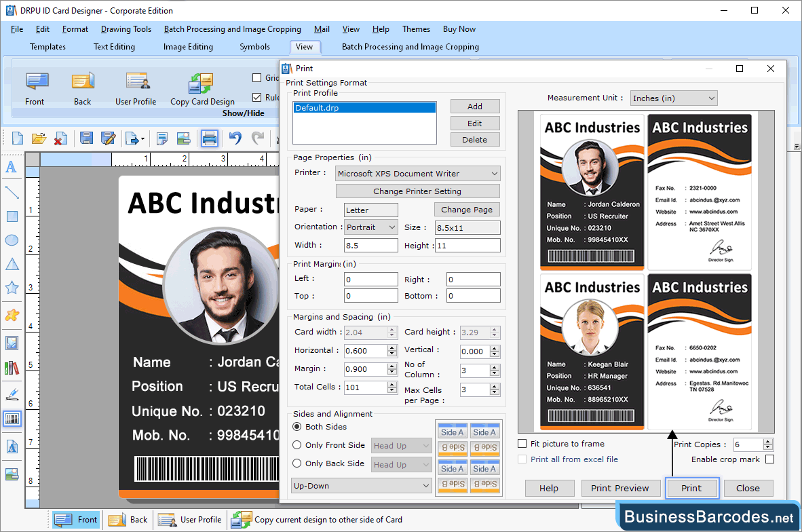The width and height of the screenshot is (802, 532).
Task: Toggle Enable crop mark checkbox
Action: (770, 459)
